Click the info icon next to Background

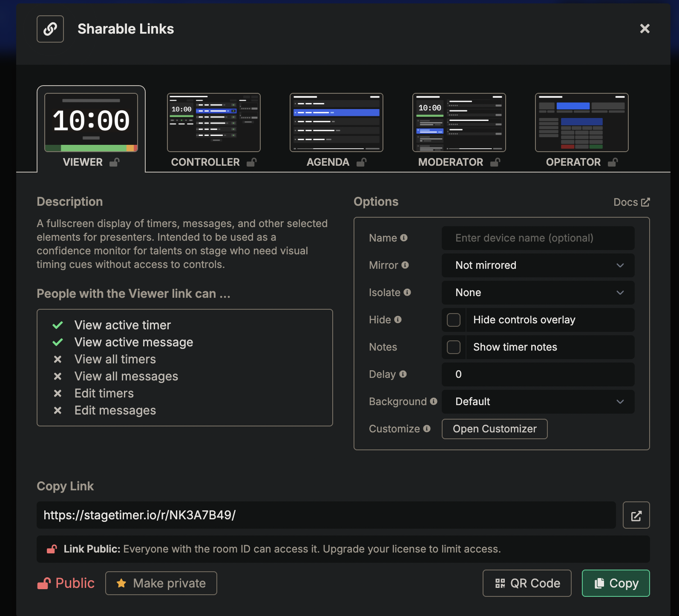click(434, 401)
